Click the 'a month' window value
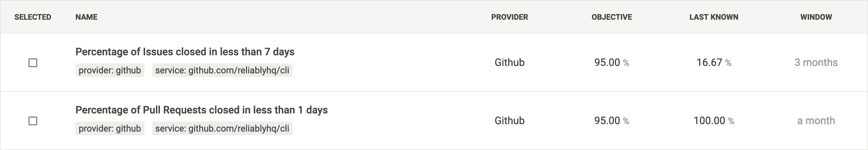868x150 pixels. pos(816,121)
